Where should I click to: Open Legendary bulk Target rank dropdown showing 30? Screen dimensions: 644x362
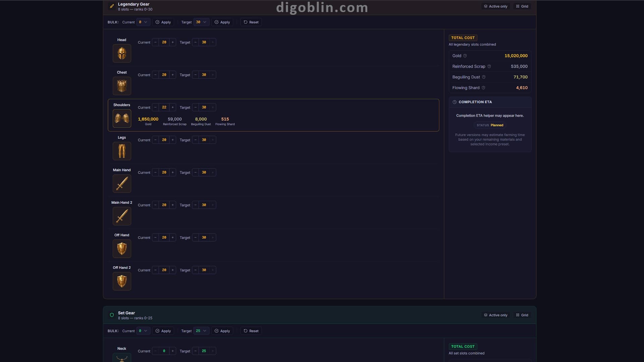point(201,22)
